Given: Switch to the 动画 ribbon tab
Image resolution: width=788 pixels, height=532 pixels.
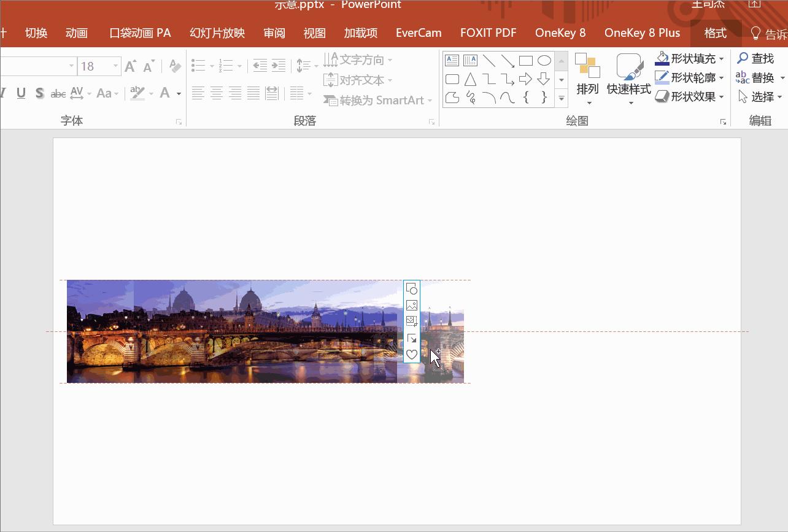Looking at the screenshot, I should tap(76, 33).
